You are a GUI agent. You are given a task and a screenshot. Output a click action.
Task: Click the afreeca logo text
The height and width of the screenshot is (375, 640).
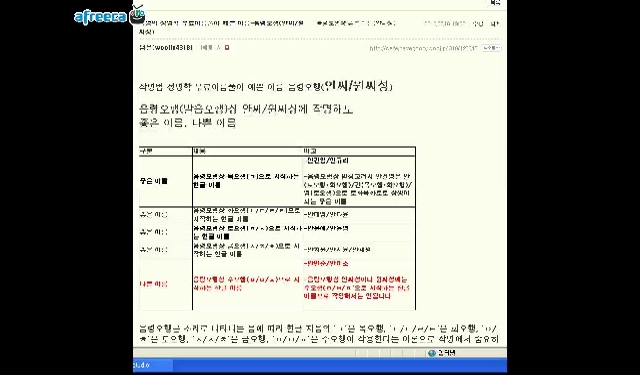point(101,17)
